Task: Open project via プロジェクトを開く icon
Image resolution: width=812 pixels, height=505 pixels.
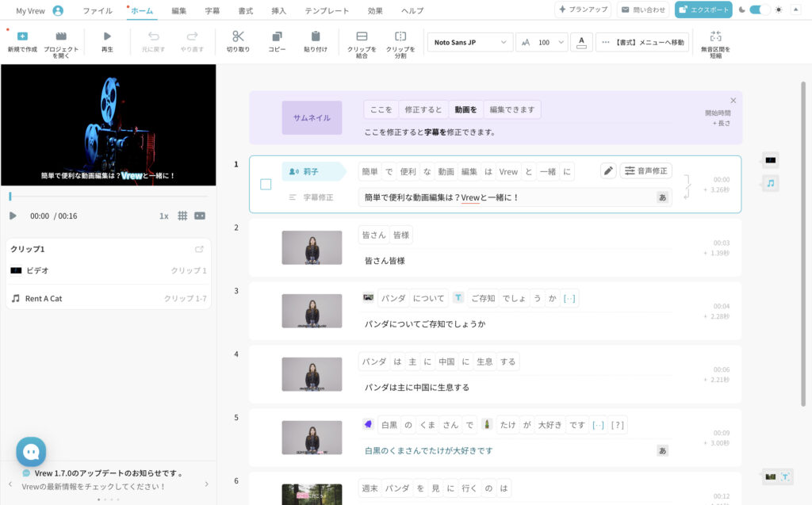Action: click(61, 36)
